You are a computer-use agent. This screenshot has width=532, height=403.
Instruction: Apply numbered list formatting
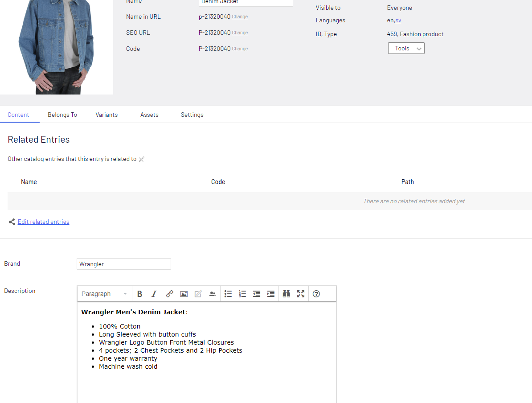(x=242, y=294)
